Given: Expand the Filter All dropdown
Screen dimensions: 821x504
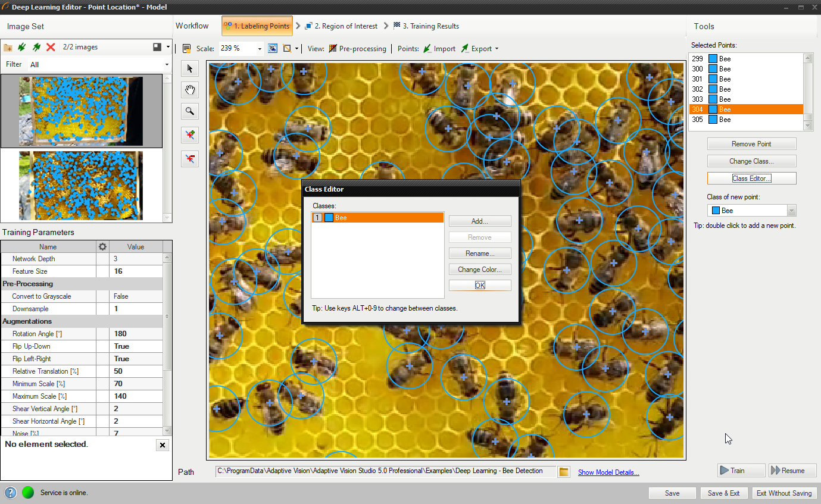Looking at the screenshot, I should (x=167, y=64).
